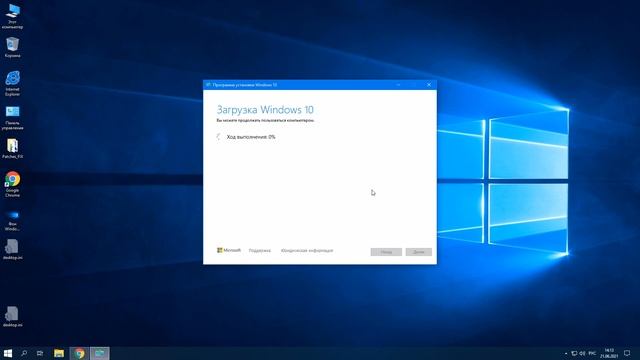This screenshot has width=640, height=360.
Task: Click the progress spinner beside Ход выполнения
Action: tap(219, 137)
